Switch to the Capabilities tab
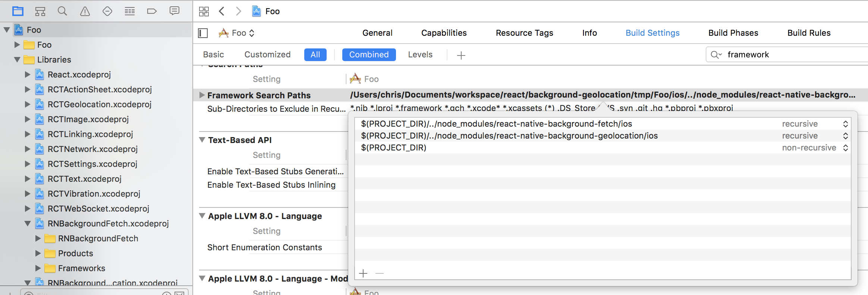Viewport: 868px width, 295px height. pos(444,33)
